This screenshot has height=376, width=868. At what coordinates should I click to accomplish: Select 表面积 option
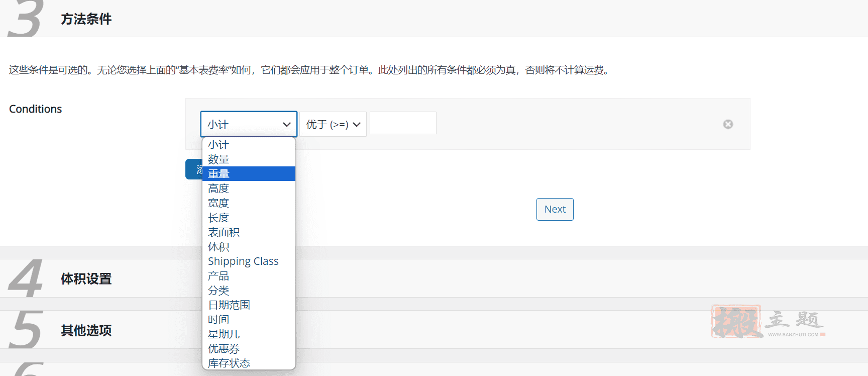point(249,232)
